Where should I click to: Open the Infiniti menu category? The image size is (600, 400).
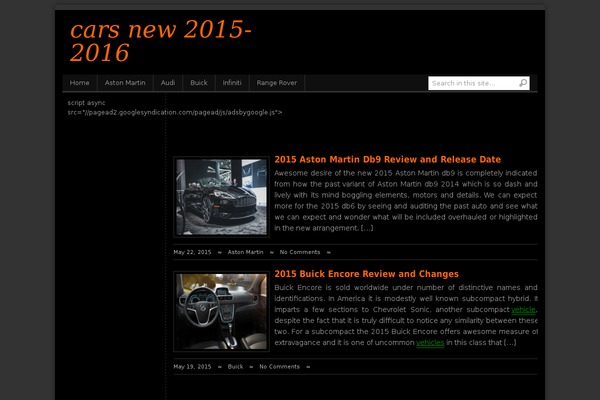tap(232, 83)
